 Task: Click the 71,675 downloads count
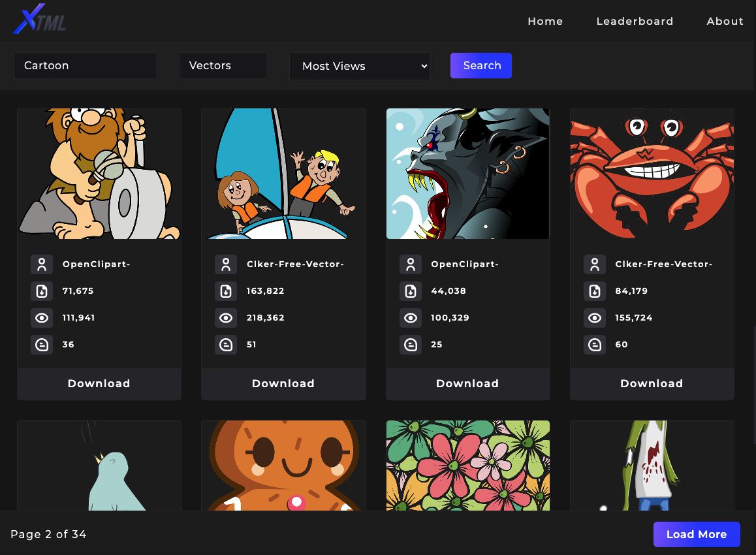click(x=78, y=291)
